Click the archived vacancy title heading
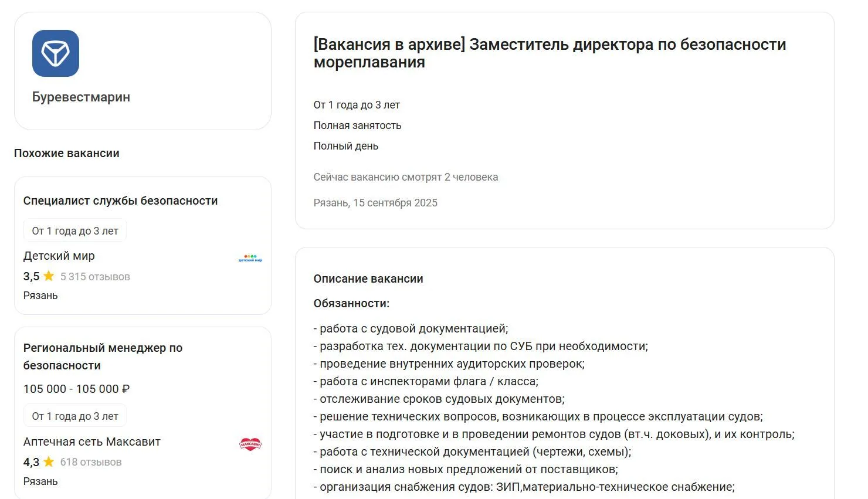868x499 pixels. [x=550, y=53]
